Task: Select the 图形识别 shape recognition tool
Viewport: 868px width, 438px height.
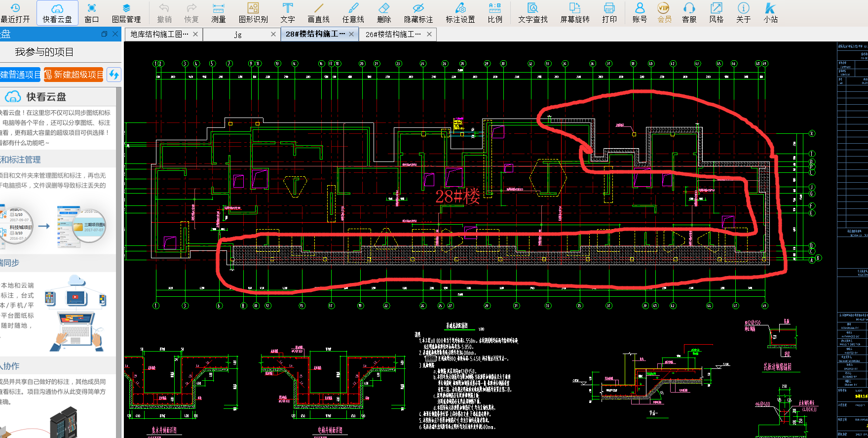Action: click(253, 13)
